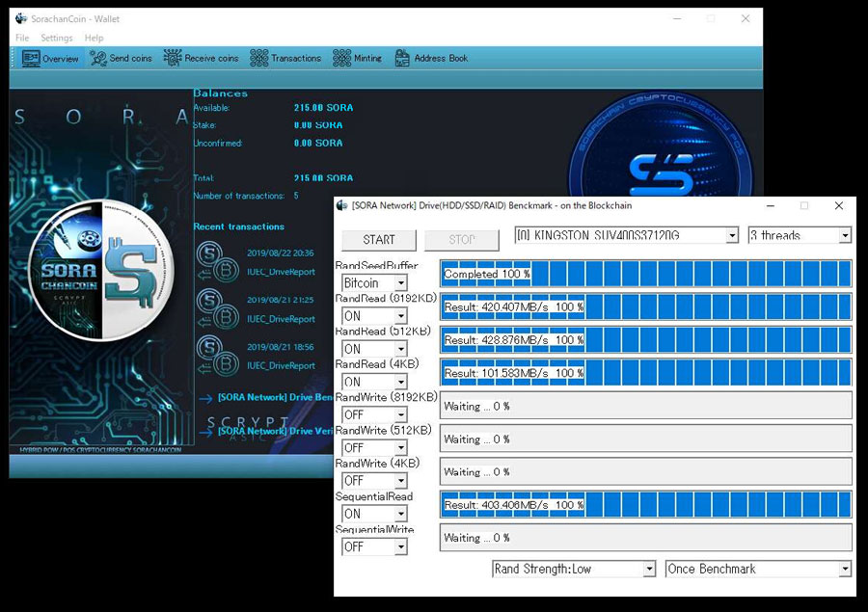The image size is (868, 612).
Task: Click the Receive coins toolbar icon
Action: [173, 58]
